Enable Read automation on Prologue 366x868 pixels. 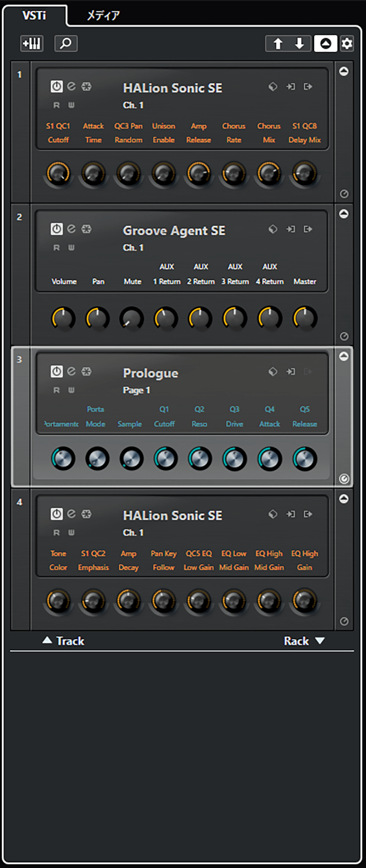click(x=57, y=390)
